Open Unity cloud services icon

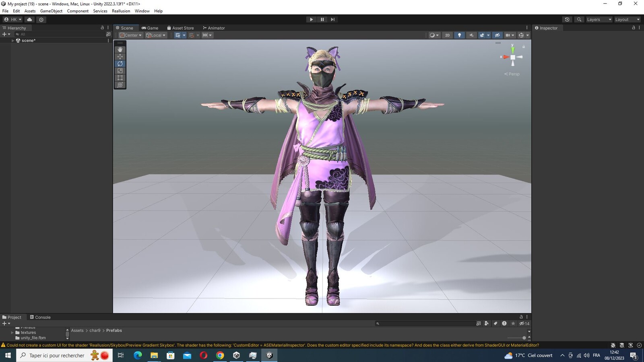point(29,19)
